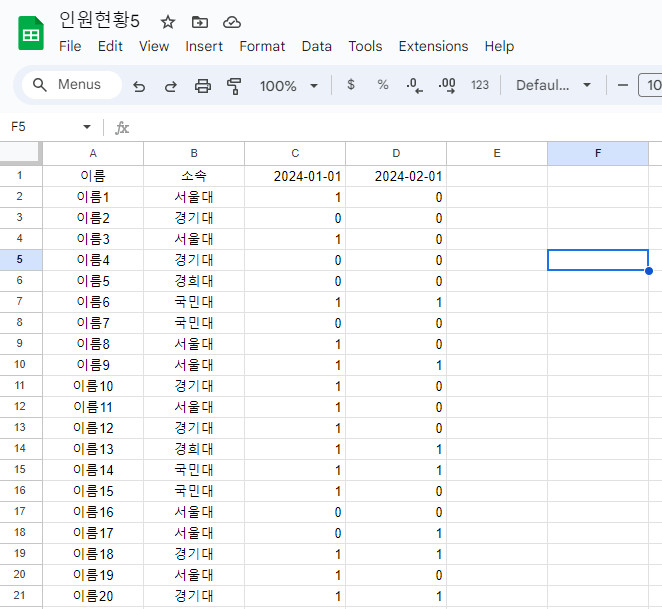Increase decimal places icon
This screenshot has width=662, height=609.
coord(447,85)
